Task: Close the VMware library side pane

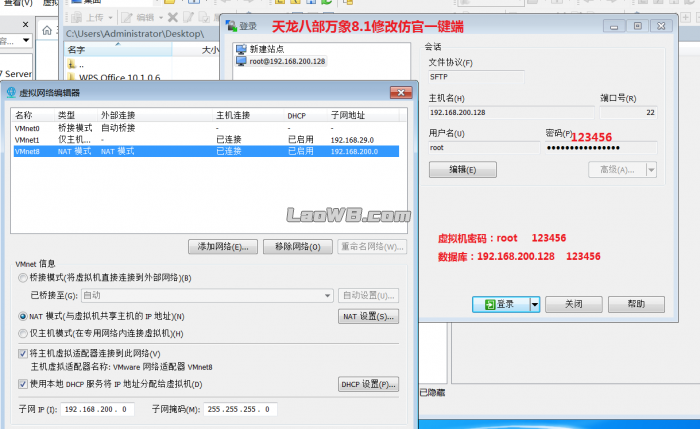Action: click(x=25, y=24)
